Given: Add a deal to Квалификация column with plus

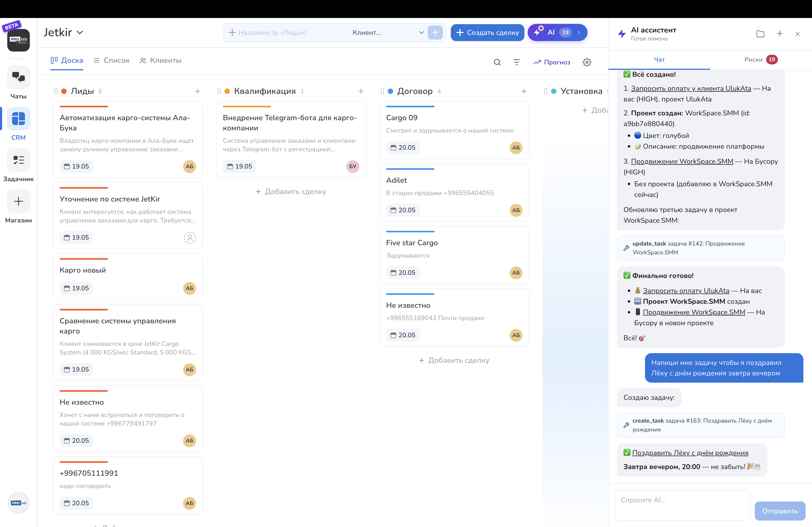Looking at the screenshot, I should [361, 91].
